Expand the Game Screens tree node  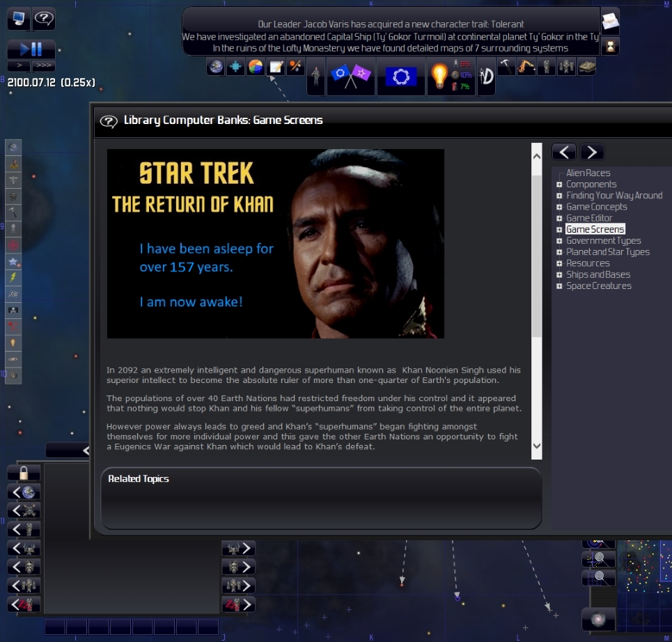(x=559, y=229)
